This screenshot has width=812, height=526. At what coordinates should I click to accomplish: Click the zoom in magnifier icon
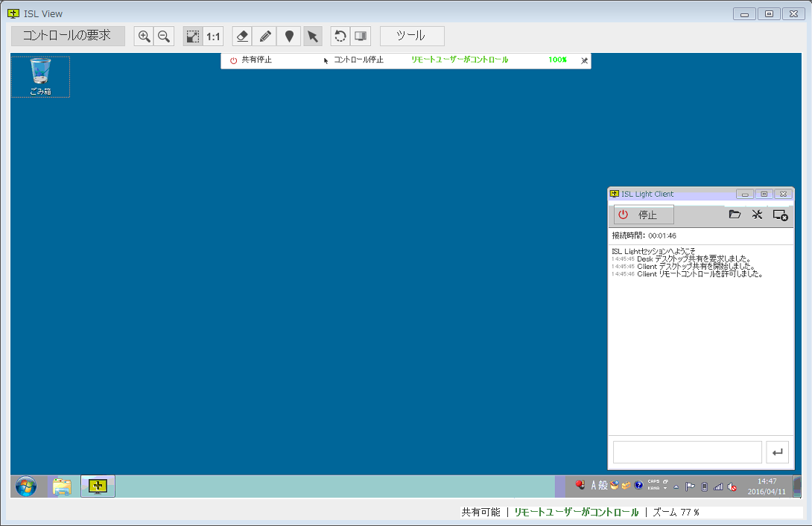point(145,36)
